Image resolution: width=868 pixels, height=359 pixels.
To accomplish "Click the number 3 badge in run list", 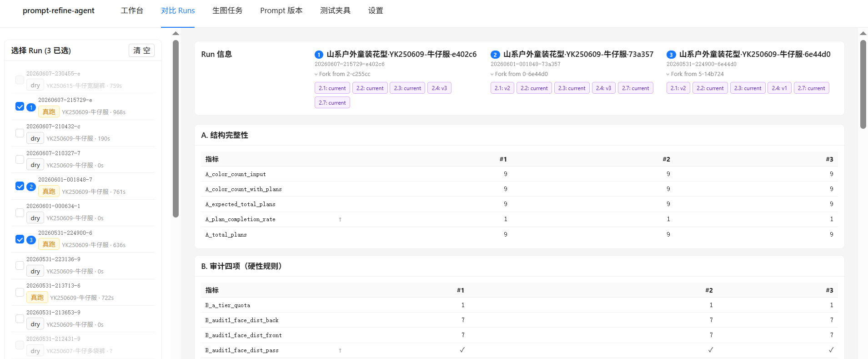I will click(31, 240).
